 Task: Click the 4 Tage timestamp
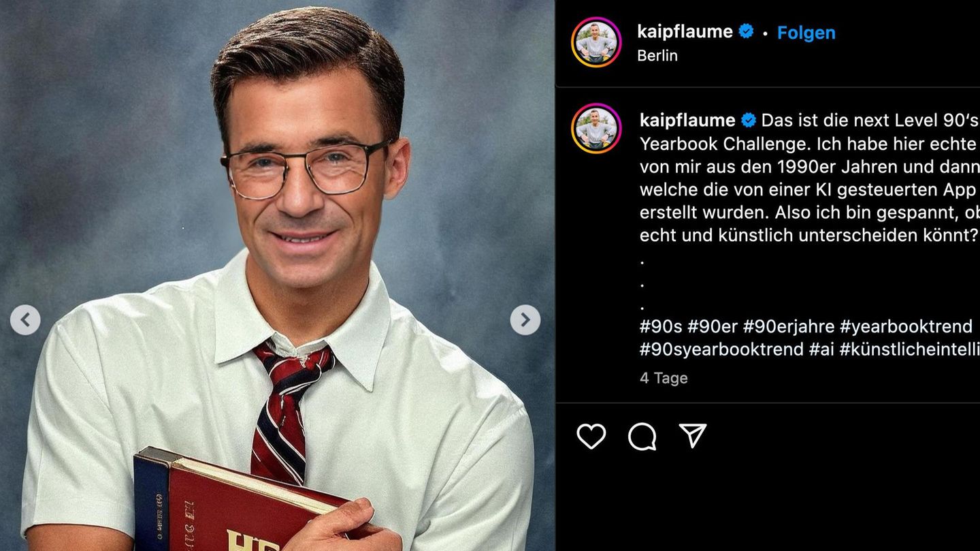pos(664,377)
